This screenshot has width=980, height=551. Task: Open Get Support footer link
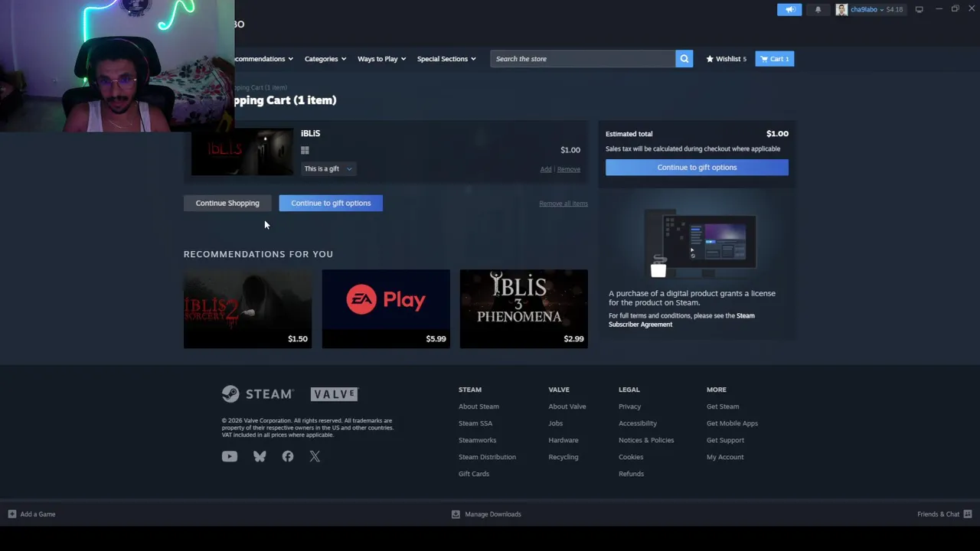[726, 440]
